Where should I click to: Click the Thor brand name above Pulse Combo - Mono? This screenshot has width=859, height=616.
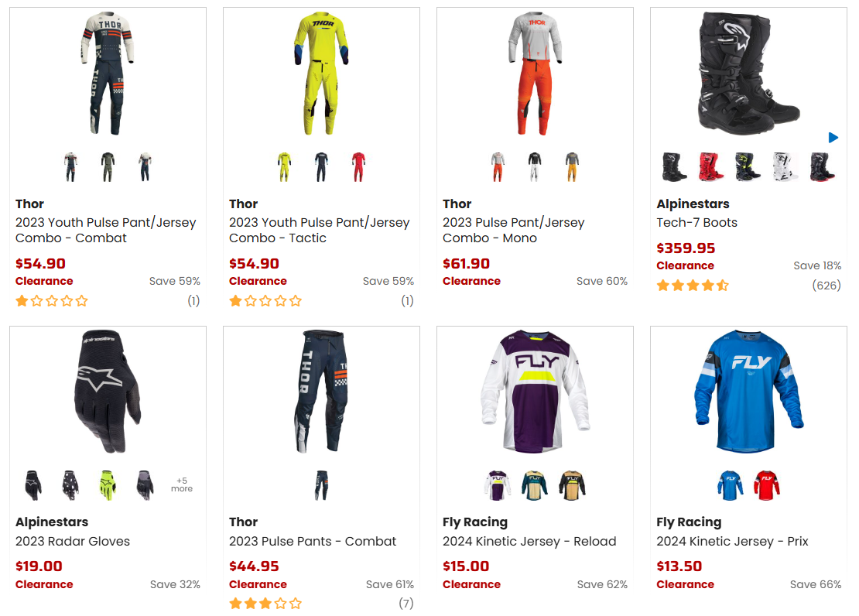point(457,204)
